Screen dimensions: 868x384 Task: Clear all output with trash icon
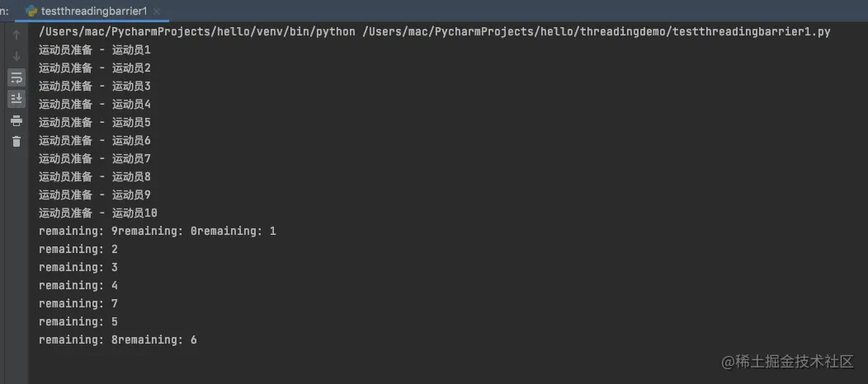tap(17, 142)
